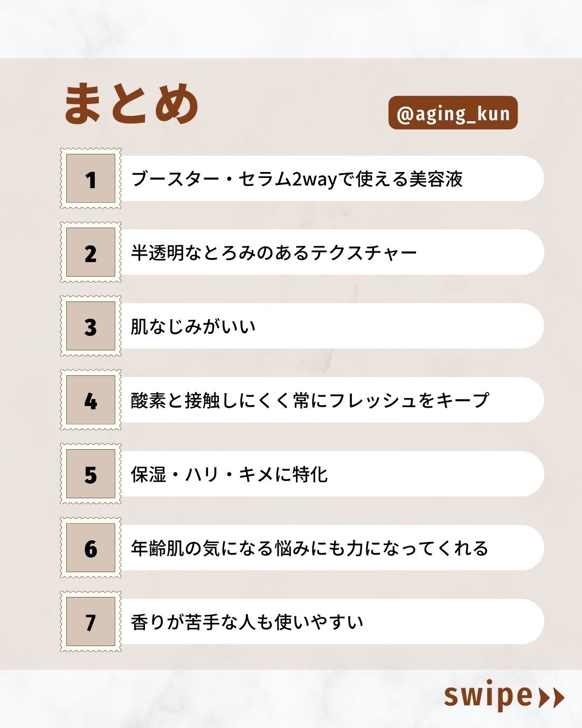Click the number 3 stamp icon
Image resolution: width=582 pixels, height=728 pixels.
coord(91,326)
